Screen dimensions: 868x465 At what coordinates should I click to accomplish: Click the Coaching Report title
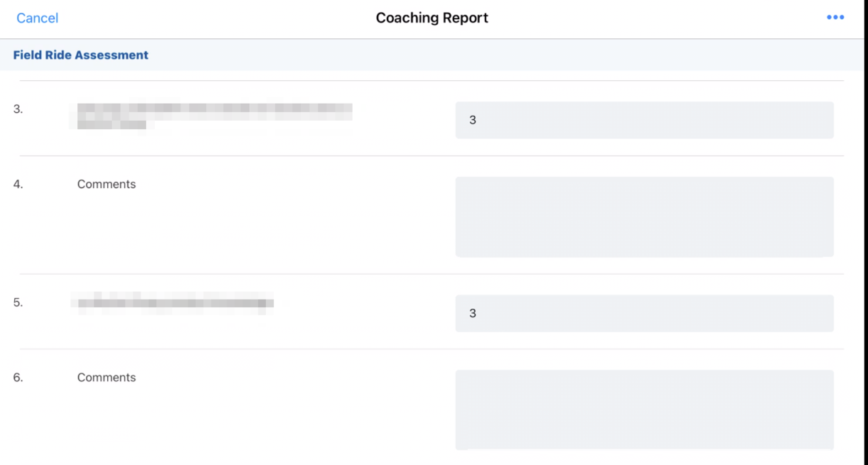click(x=432, y=18)
